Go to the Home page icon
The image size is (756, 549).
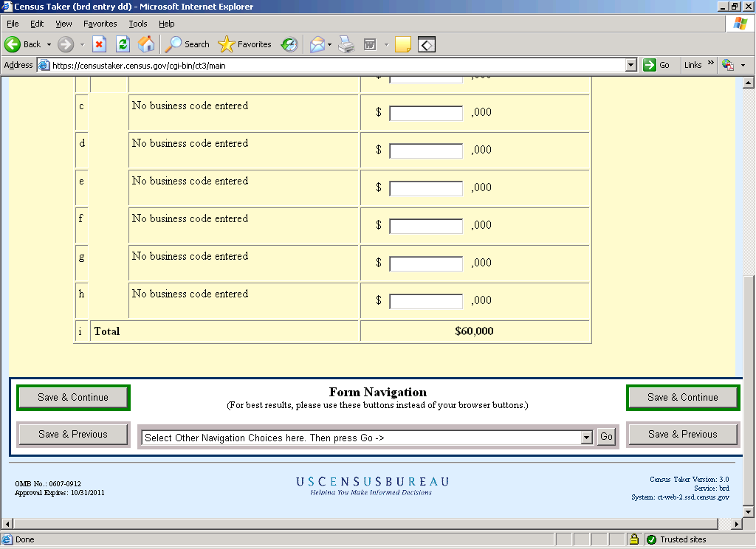coord(146,44)
